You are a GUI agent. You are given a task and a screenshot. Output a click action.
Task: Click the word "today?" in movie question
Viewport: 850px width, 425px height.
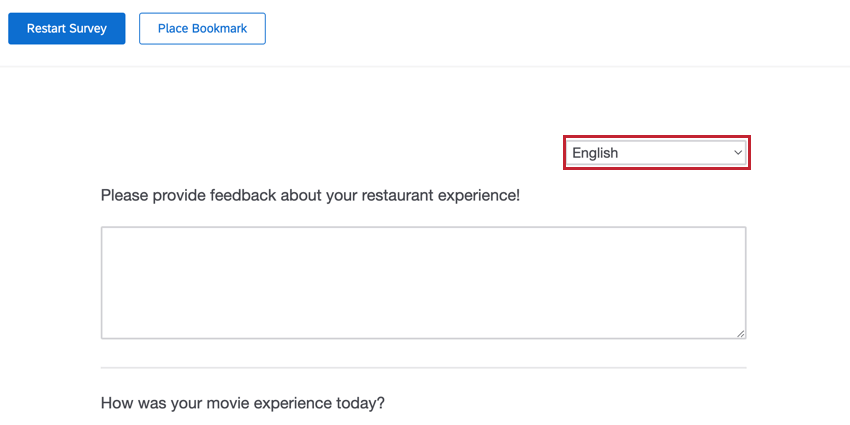coord(360,404)
